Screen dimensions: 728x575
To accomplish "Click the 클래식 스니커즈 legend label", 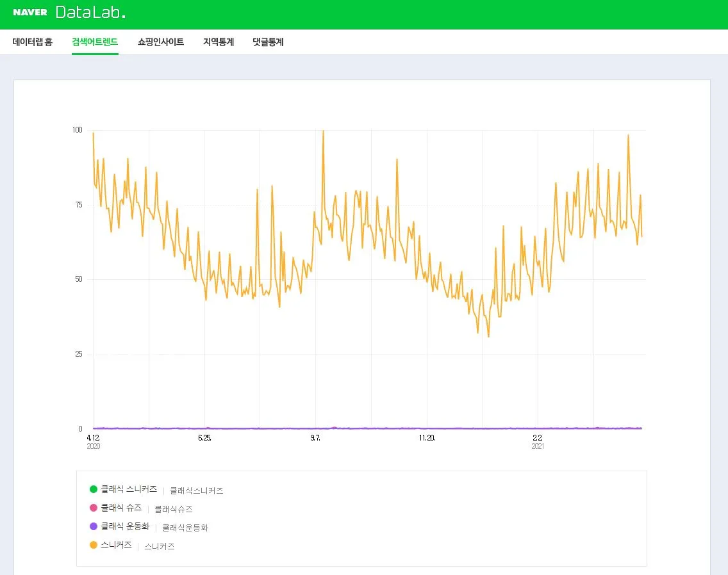I will click(x=129, y=489).
